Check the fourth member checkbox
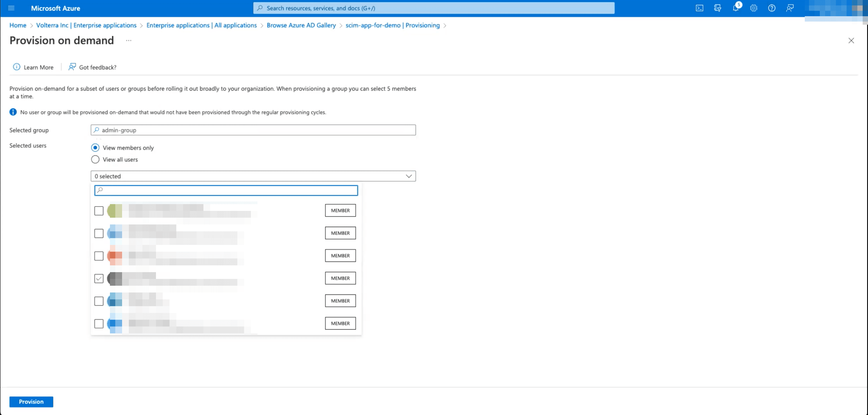 point(99,278)
